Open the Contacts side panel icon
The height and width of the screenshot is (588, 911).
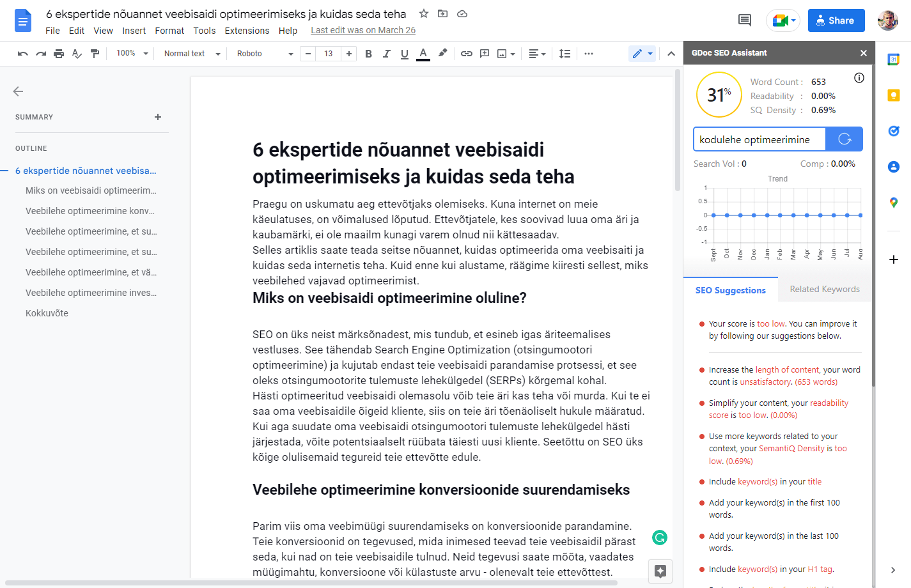894,167
